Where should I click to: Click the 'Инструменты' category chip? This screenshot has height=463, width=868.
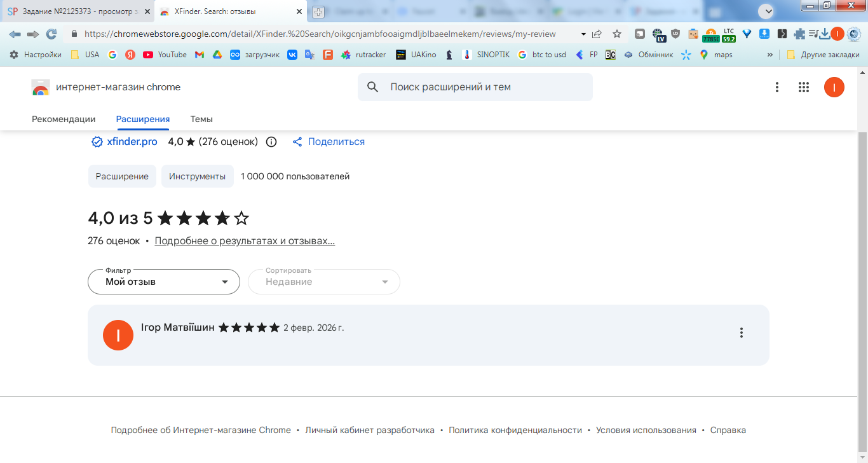[x=197, y=176]
